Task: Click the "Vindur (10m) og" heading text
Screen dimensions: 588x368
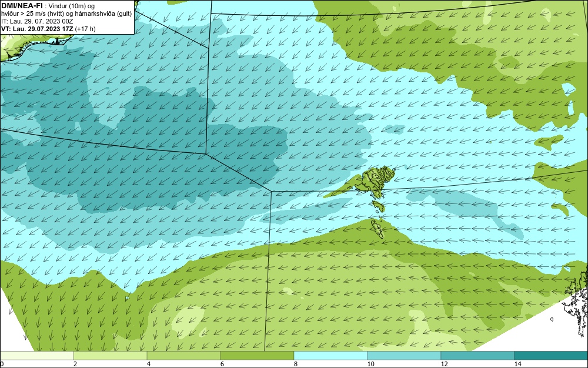Action: [72, 6]
